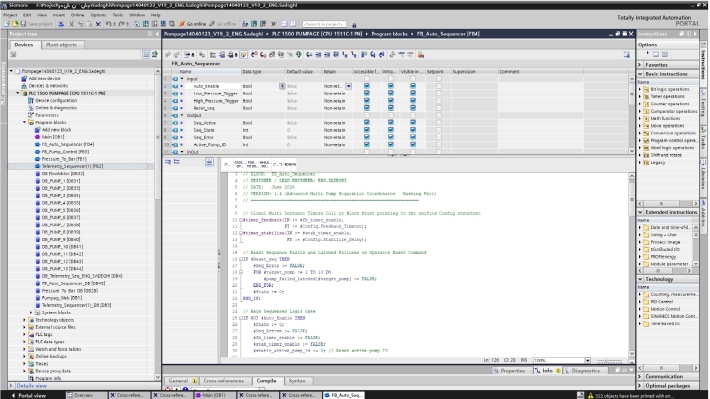Collapse the Program blocks folder
This screenshot has height=399, width=710.
24,122
